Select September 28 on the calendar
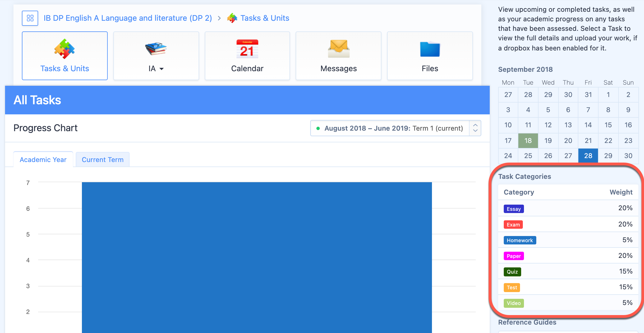Image resolution: width=644 pixels, height=333 pixels. click(x=588, y=156)
